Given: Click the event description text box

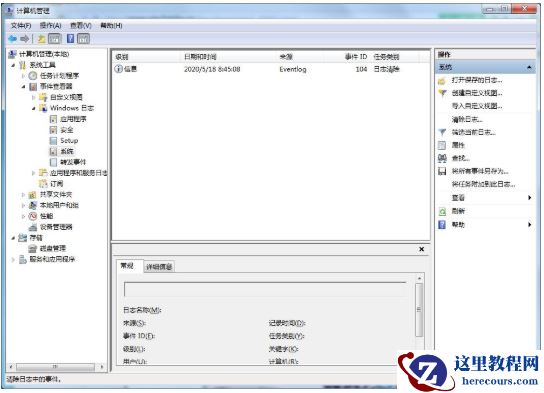Looking at the screenshot, I should click(265, 289).
